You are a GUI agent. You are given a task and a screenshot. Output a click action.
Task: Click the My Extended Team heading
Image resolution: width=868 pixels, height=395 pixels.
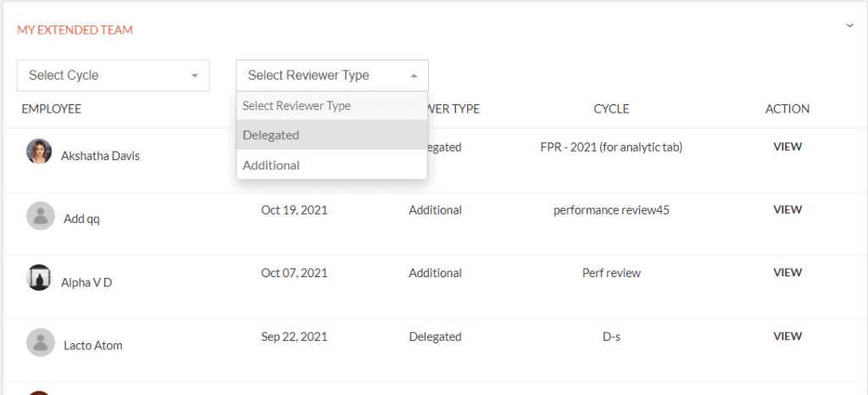[75, 30]
